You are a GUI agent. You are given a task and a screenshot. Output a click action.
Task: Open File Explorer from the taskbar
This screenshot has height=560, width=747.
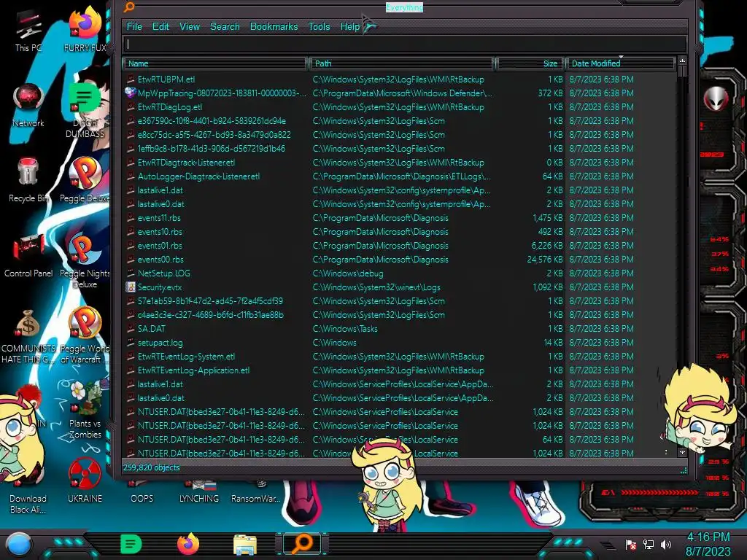click(245, 545)
